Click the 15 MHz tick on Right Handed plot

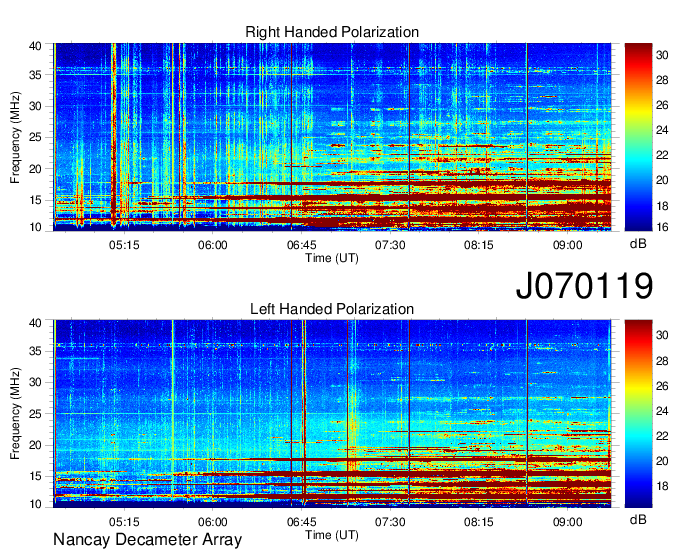[35, 200]
